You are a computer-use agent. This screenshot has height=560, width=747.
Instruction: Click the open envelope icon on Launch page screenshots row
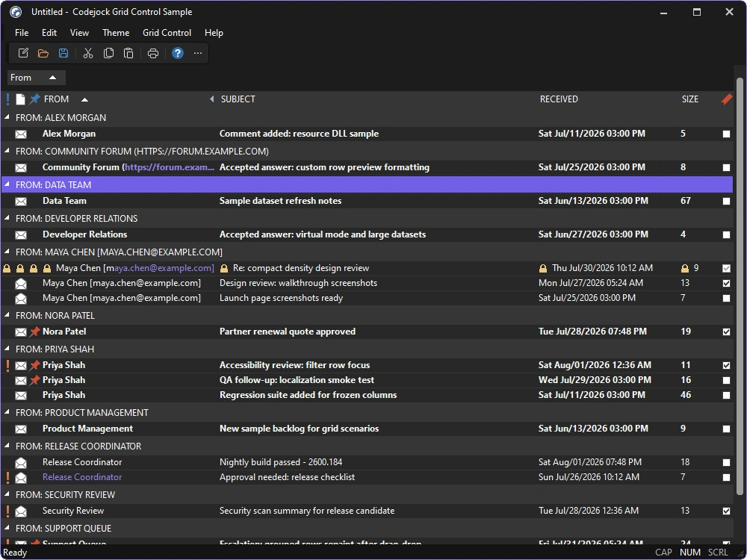21,298
